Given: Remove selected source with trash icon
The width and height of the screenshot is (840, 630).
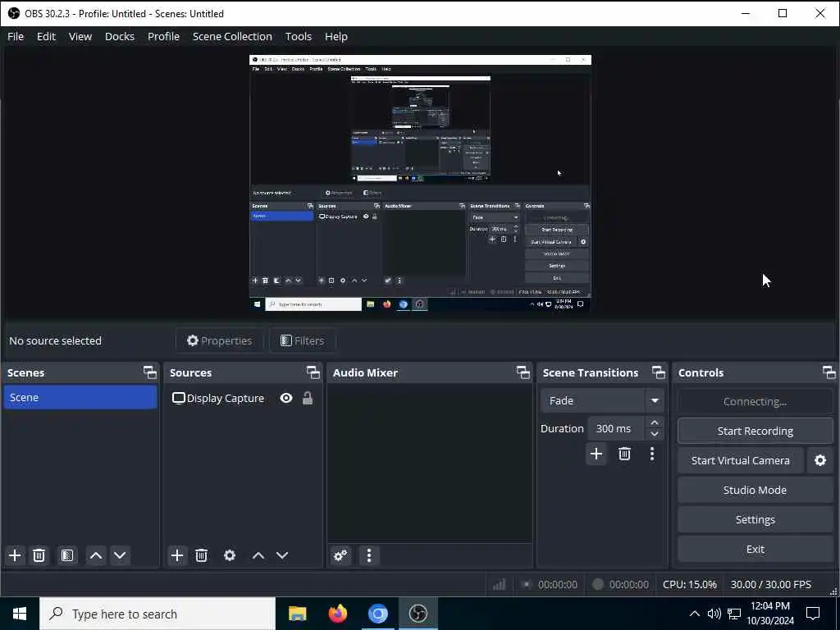Looking at the screenshot, I should [x=202, y=555].
